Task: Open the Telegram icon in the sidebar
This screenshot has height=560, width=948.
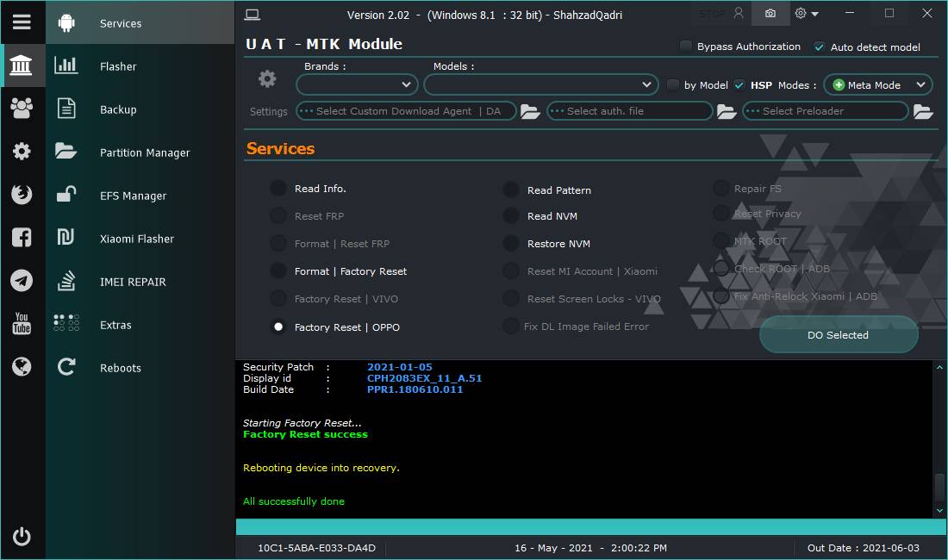Action: [22, 280]
